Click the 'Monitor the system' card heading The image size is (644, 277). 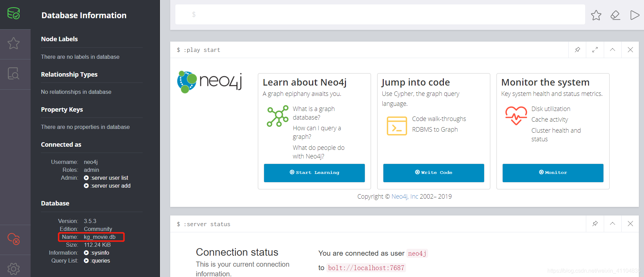click(x=545, y=82)
